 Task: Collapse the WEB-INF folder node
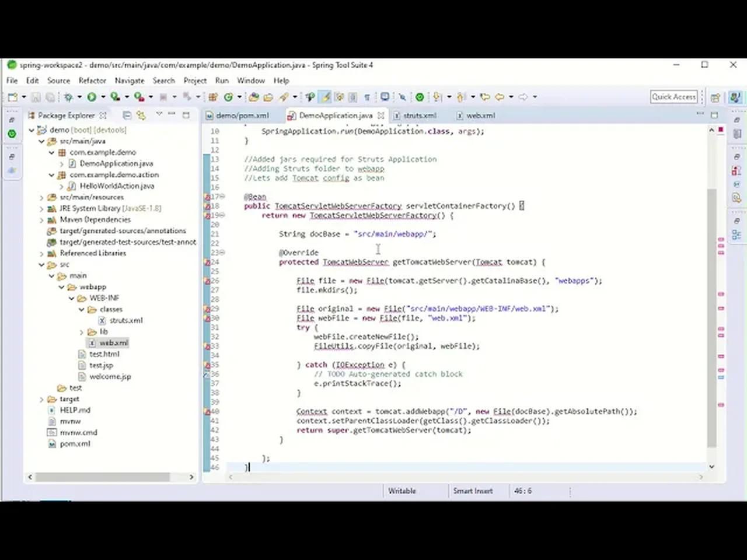tap(72, 297)
